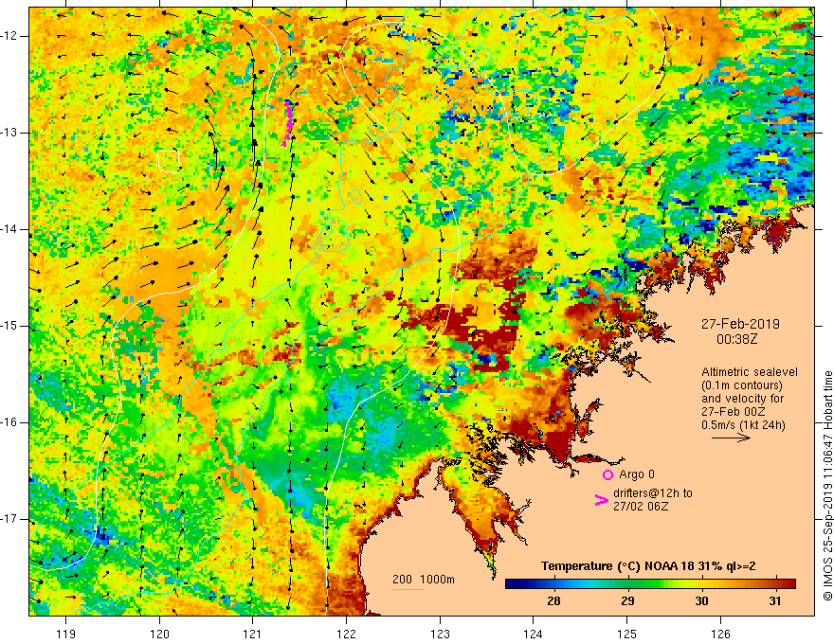Click the 'Argo 0' legend label
The width and height of the screenshot is (834, 644).
pos(637,474)
